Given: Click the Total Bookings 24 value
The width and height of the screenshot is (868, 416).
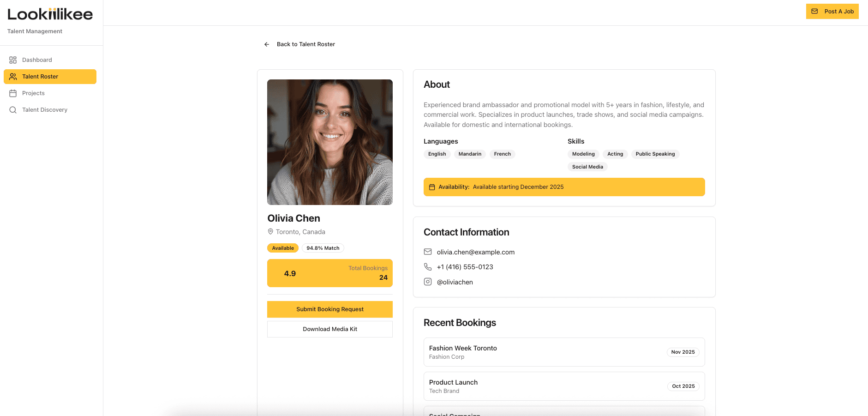Looking at the screenshot, I should coord(383,277).
